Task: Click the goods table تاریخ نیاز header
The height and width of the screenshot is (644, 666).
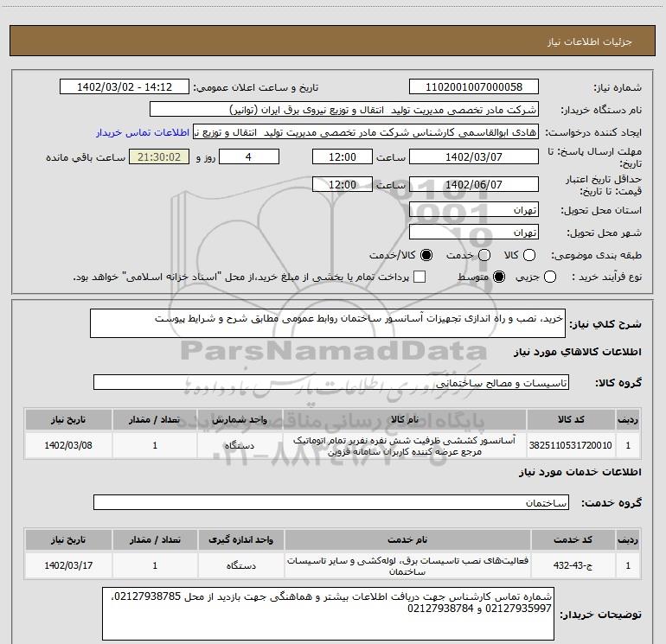Action: point(68,419)
